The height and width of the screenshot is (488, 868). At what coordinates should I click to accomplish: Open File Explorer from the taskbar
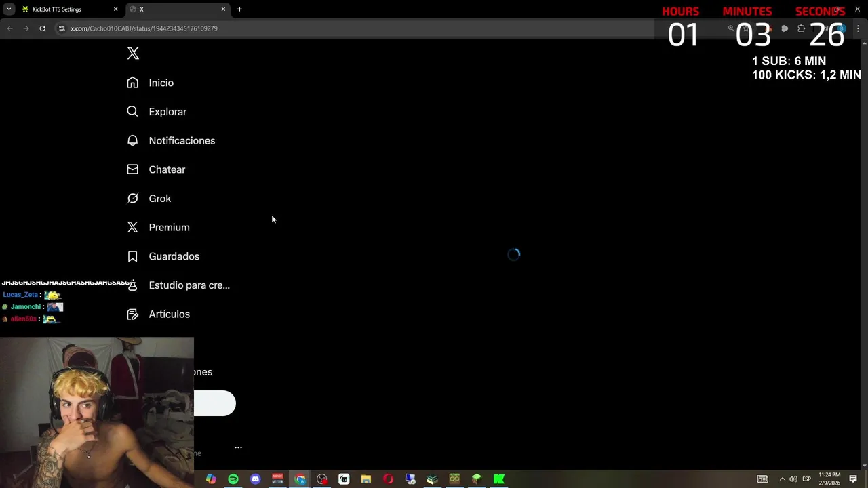[366, 479]
